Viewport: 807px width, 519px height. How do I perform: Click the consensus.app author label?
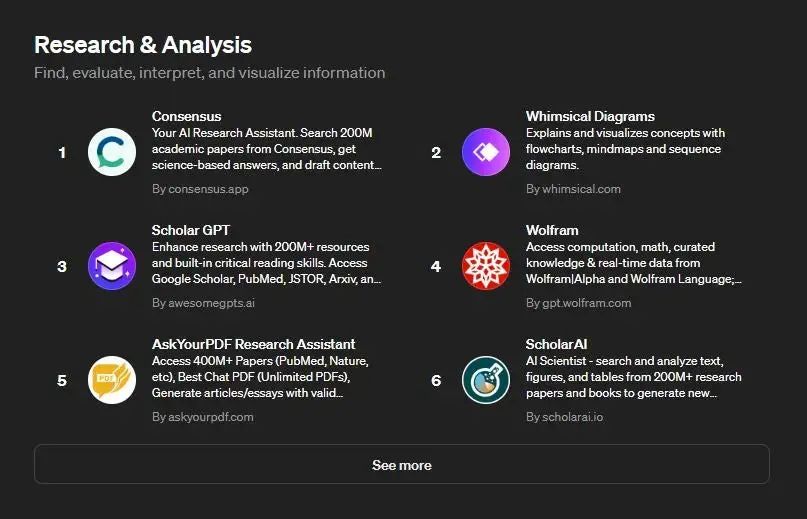200,188
